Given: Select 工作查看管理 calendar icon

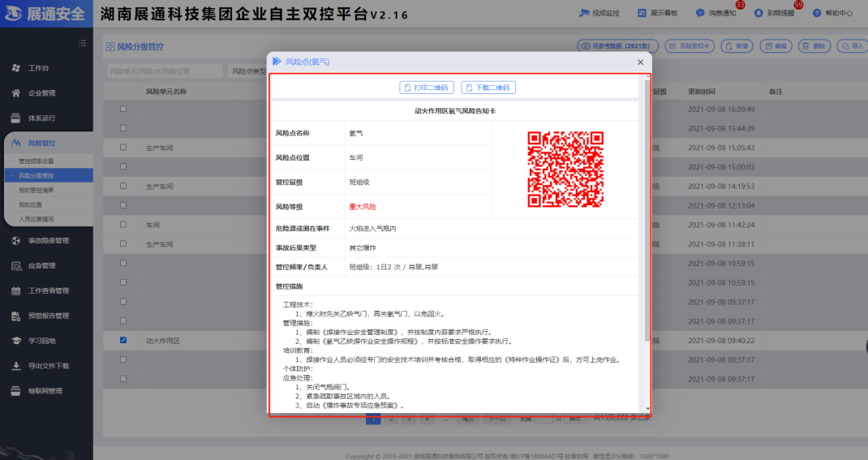Looking at the screenshot, I should [16, 290].
